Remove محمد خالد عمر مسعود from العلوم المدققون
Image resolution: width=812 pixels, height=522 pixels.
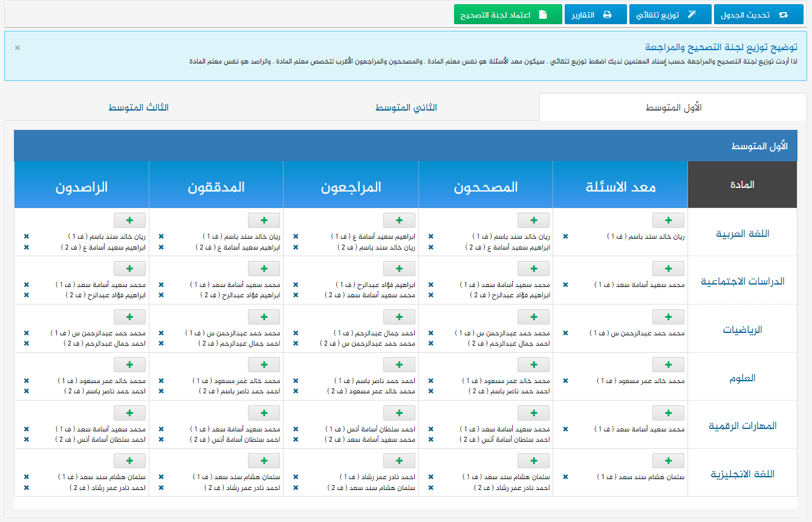pyautogui.click(x=161, y=381)
